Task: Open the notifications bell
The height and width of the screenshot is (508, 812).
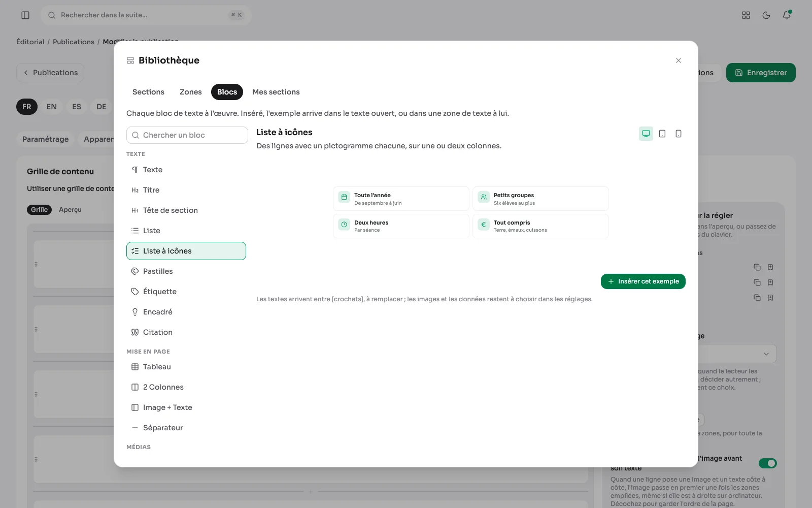Action: pyautogui.click(x=787, y=15)
